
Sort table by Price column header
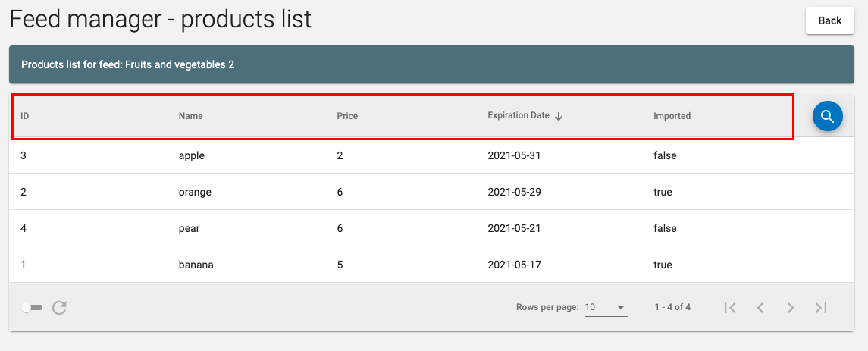pyautogui.click(x=347, y=116)
